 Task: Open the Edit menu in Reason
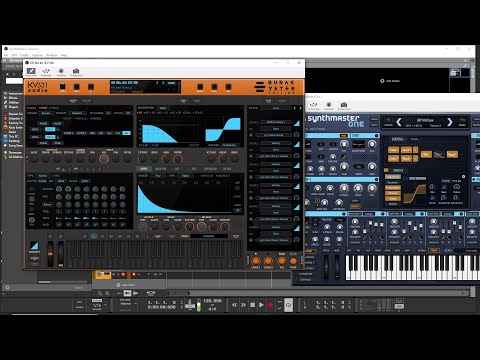14,55
